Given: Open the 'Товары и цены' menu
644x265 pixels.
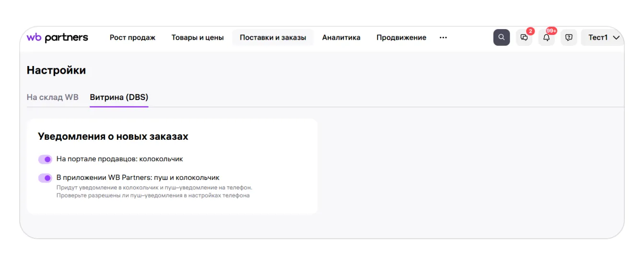Looking at the screenshot, I should (197, 37).
